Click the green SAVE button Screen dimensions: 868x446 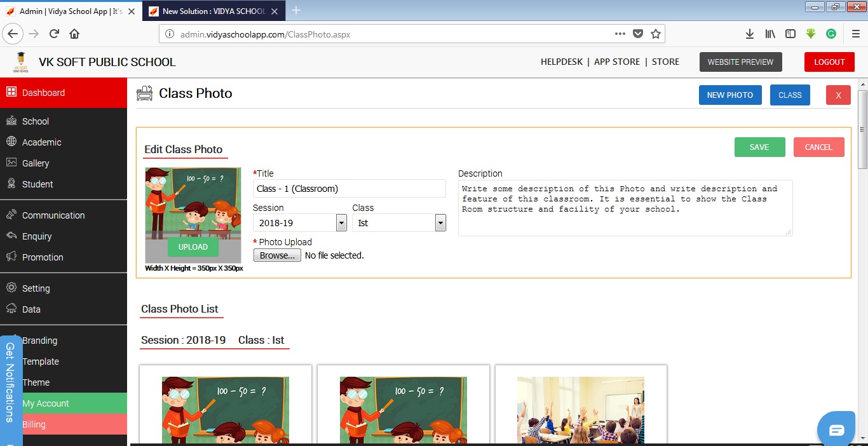[759, 147]
